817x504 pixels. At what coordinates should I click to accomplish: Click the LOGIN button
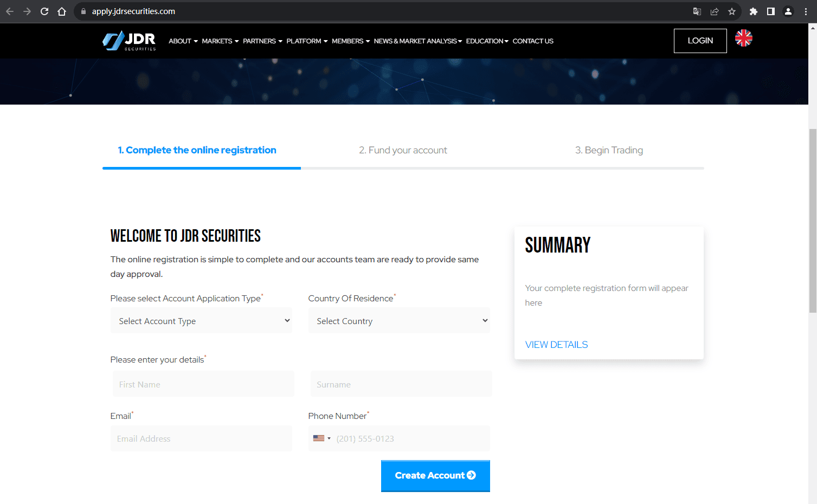[700, 41]
